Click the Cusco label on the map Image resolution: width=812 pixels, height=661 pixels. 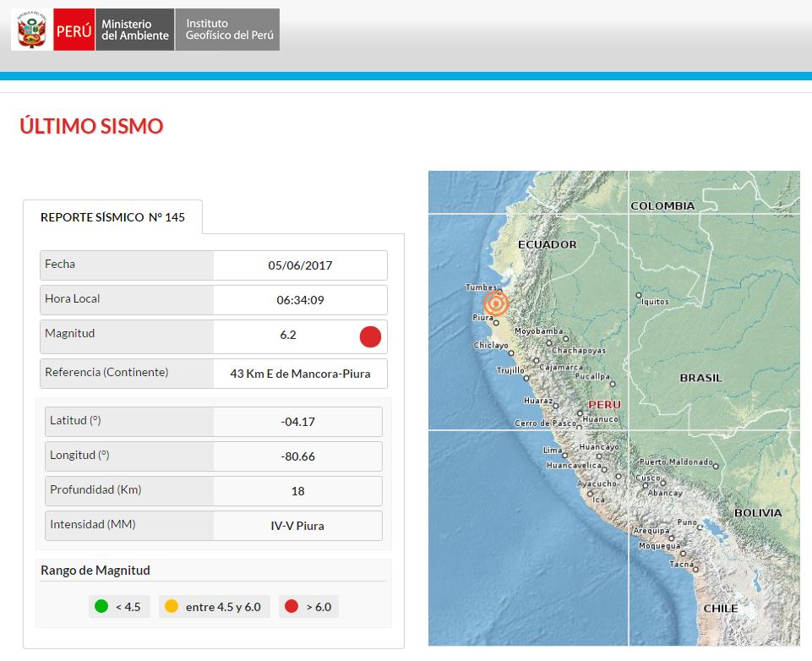(648, 478)
